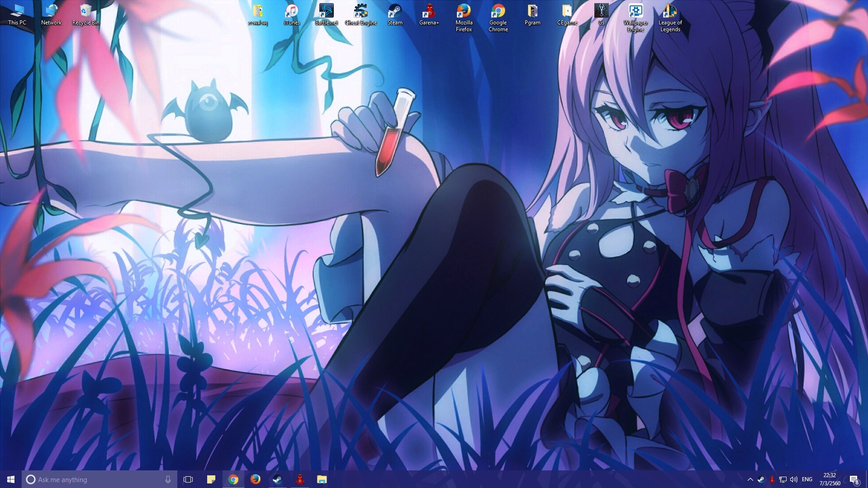Click the Show desktop strip
This screenshot has width=868, height=488.
866,479
